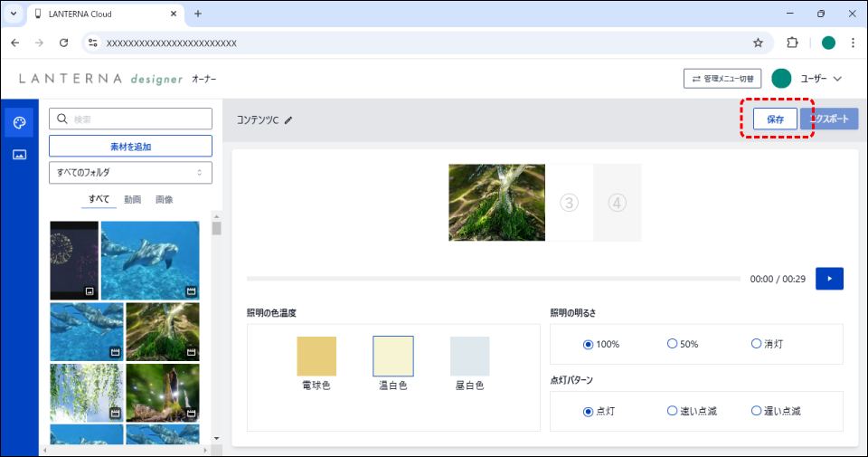Viewport: 868px width, 457px height.
Task: Click the browser reload icon
Action: point(63,43)
